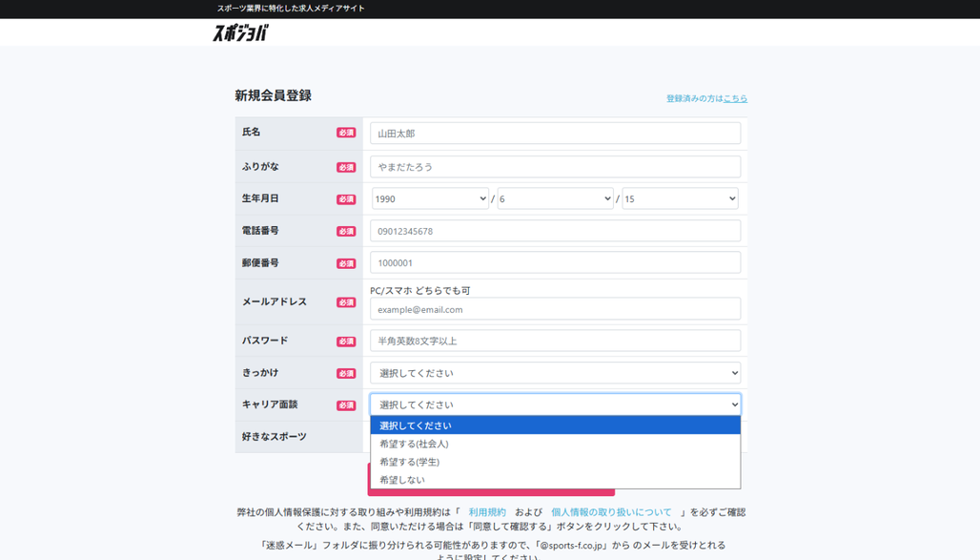Collapse the キャリア面談 dropdown

click(555, 404)
